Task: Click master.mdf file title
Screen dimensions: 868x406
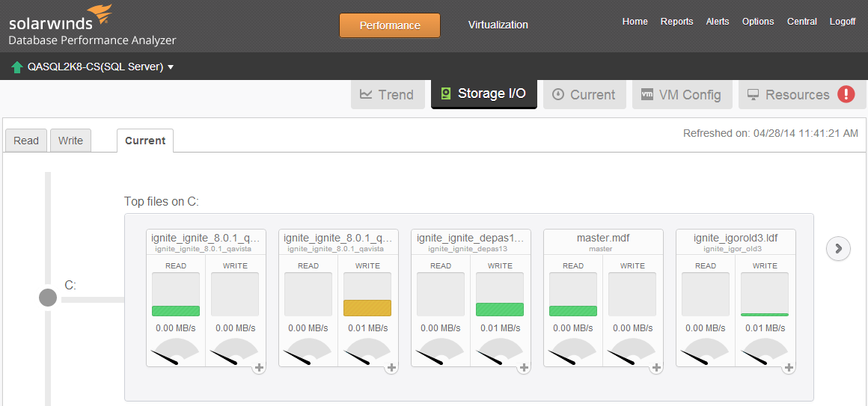Action: coord(603,239)
